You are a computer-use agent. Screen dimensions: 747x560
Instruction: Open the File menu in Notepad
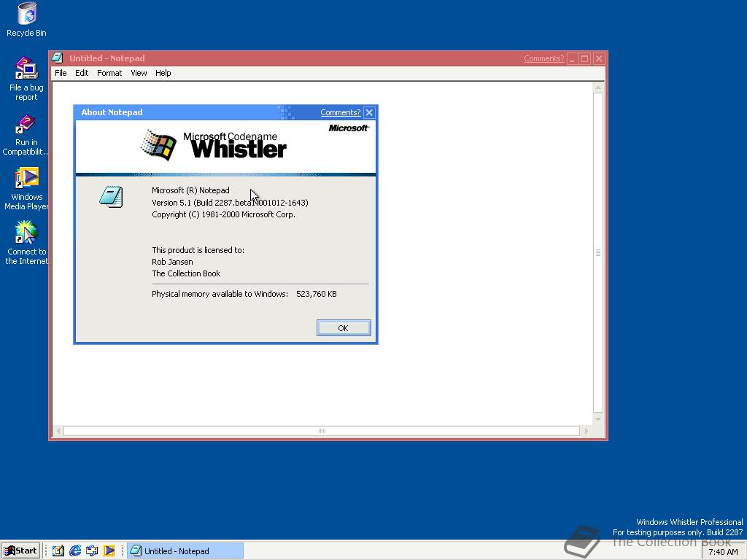(61, 73)
